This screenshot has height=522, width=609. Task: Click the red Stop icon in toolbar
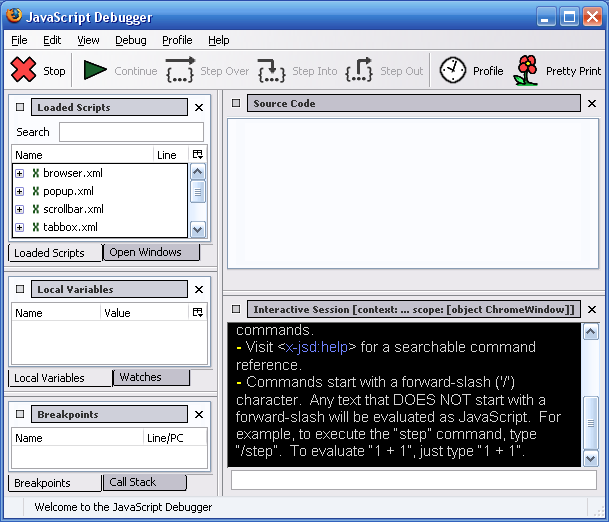coord(23,70)
